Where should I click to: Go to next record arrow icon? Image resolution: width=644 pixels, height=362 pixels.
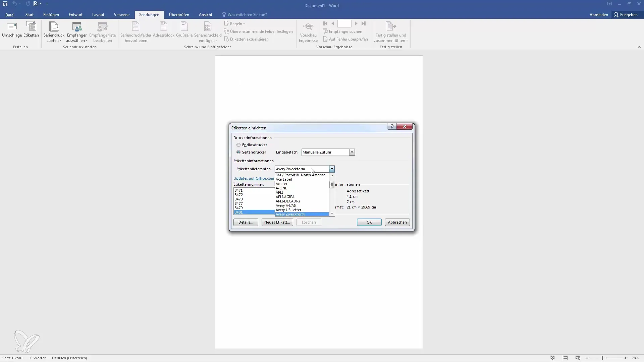[356, 23]
